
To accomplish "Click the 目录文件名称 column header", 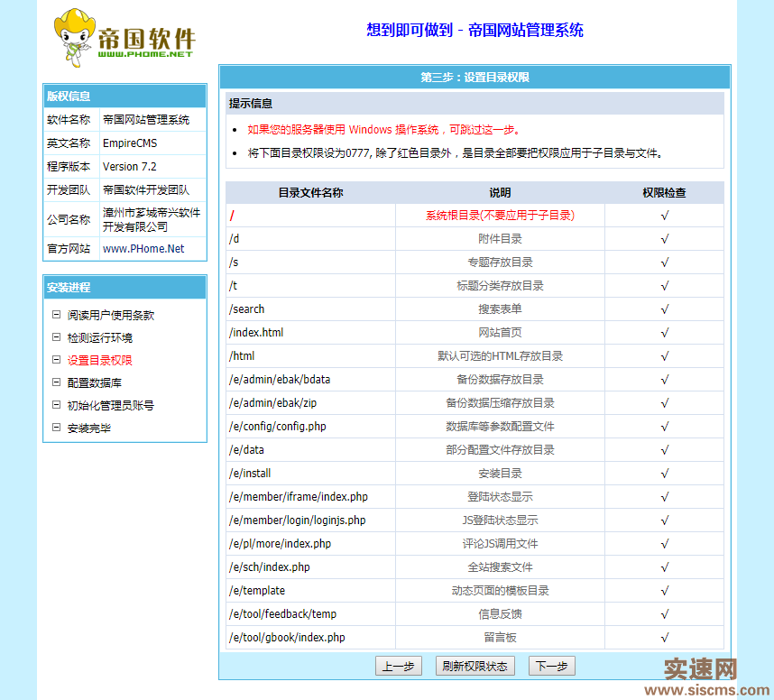I will coord(310,192).
